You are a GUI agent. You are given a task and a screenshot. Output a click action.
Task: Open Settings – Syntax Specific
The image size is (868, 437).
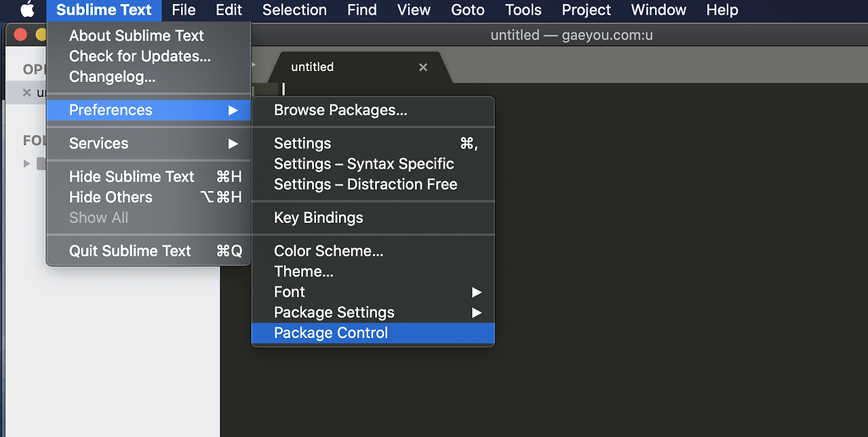click(373, 164)
